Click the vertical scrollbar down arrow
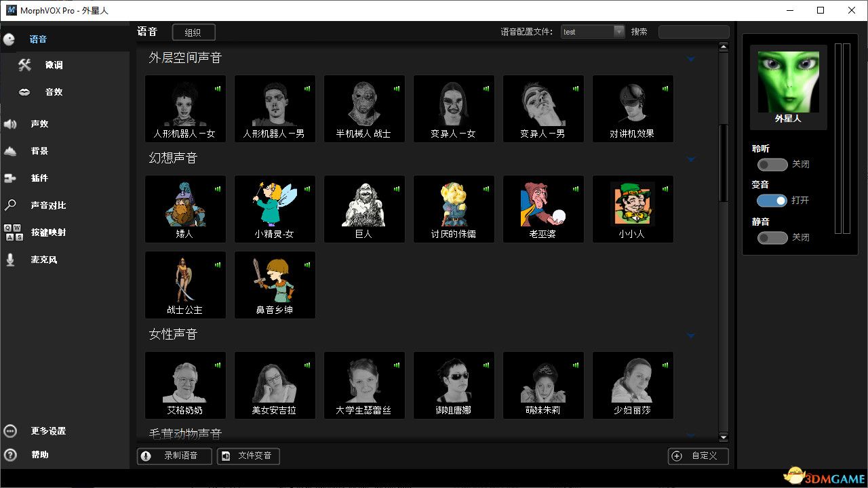The width and height of the screenshot is (868, 488). pos(723,437)
